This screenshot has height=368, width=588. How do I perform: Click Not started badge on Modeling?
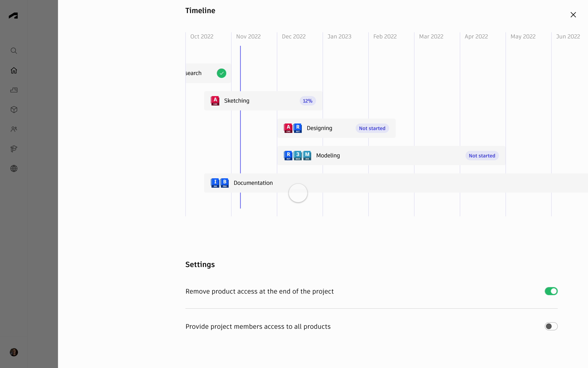point(482,156)
